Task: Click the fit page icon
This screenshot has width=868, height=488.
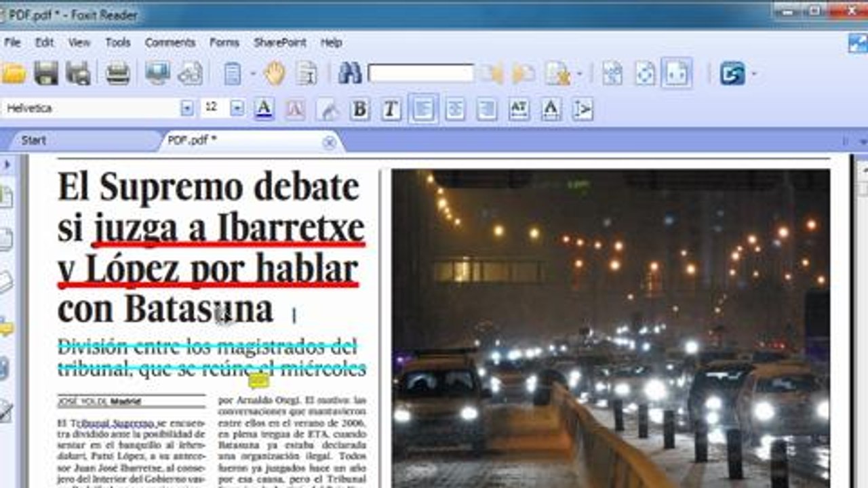Action: pos(612,73)
